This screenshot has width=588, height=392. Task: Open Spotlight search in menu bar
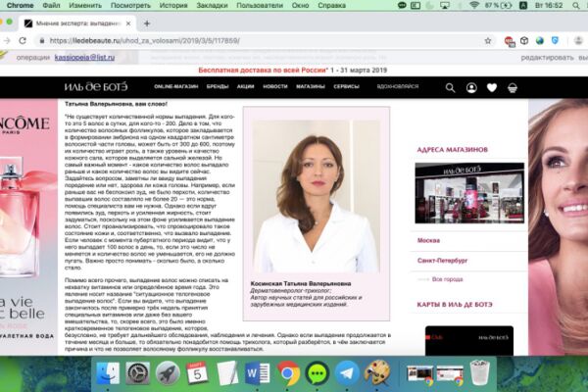[x=576, y=5]
